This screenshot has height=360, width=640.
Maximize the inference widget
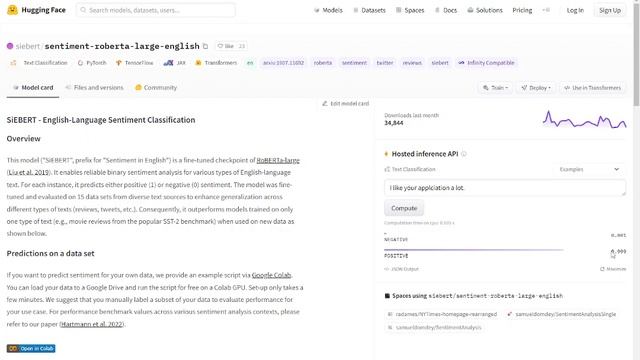pyautogui.click(x=613, y=269)
